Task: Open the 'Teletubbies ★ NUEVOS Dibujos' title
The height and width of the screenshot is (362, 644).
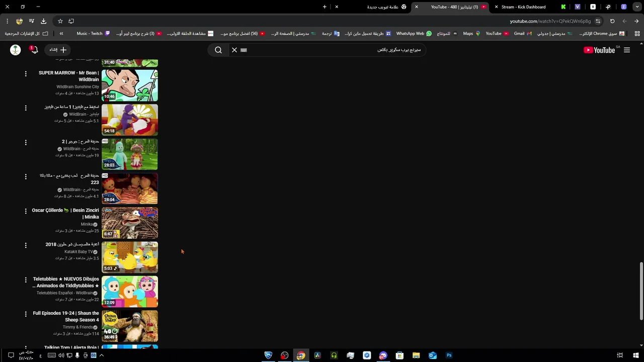Action: pos(66,282)
